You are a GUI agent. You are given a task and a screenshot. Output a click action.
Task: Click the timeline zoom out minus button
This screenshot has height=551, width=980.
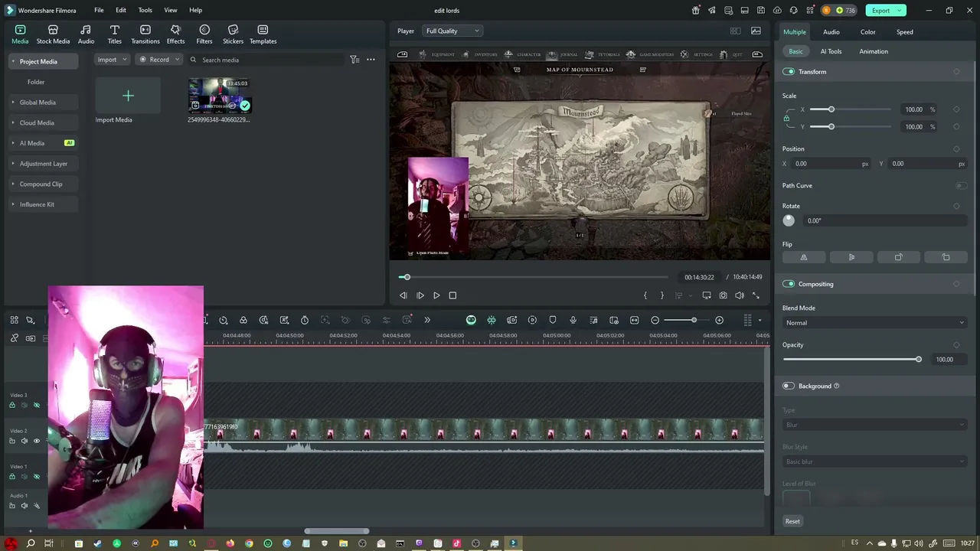pyautogui.click(x=655, y=320)
